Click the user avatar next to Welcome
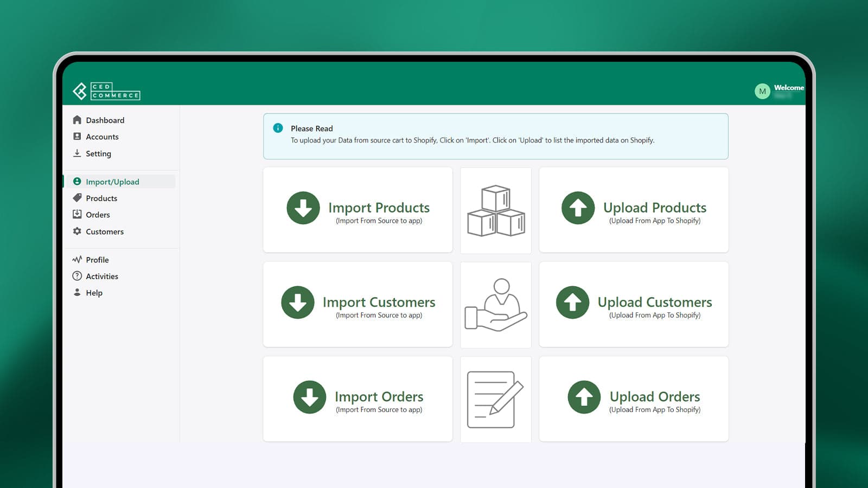 pos(762,91)
